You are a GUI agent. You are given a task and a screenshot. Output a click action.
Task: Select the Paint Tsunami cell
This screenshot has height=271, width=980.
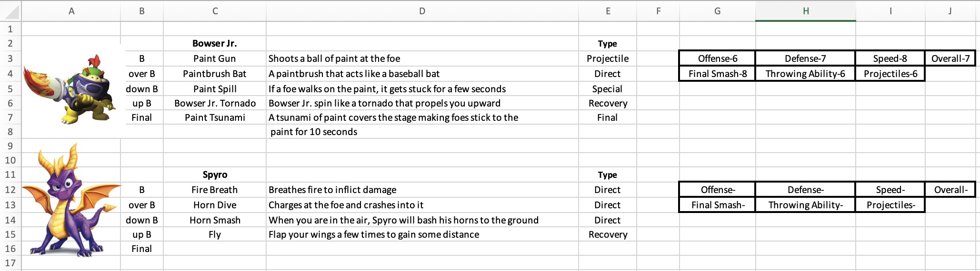tap(215, 117)
